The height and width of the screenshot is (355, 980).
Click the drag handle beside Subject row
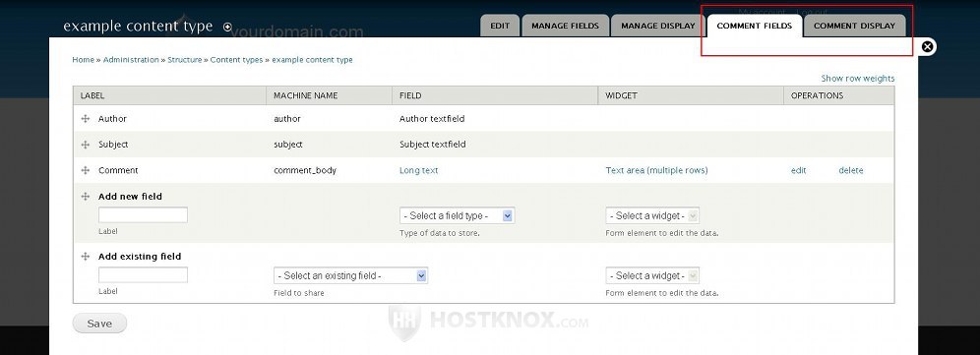click(86, 145)
